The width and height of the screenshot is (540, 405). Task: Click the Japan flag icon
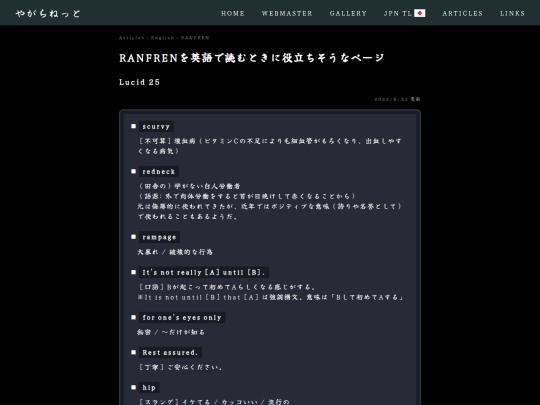pos(419,13)
